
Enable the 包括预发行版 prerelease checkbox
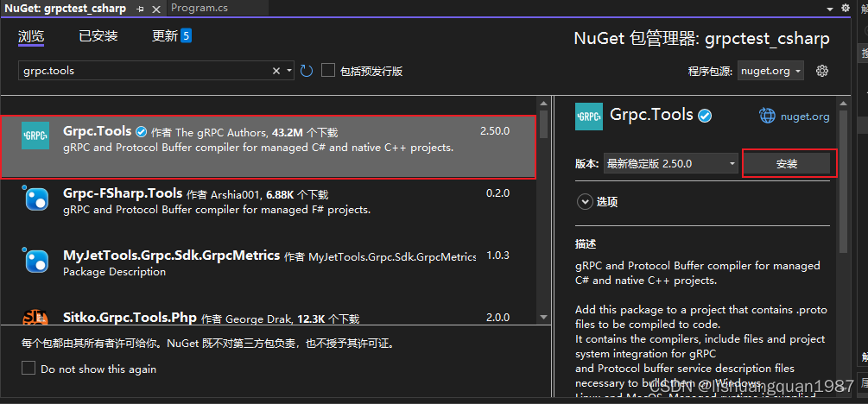point(328,71)
